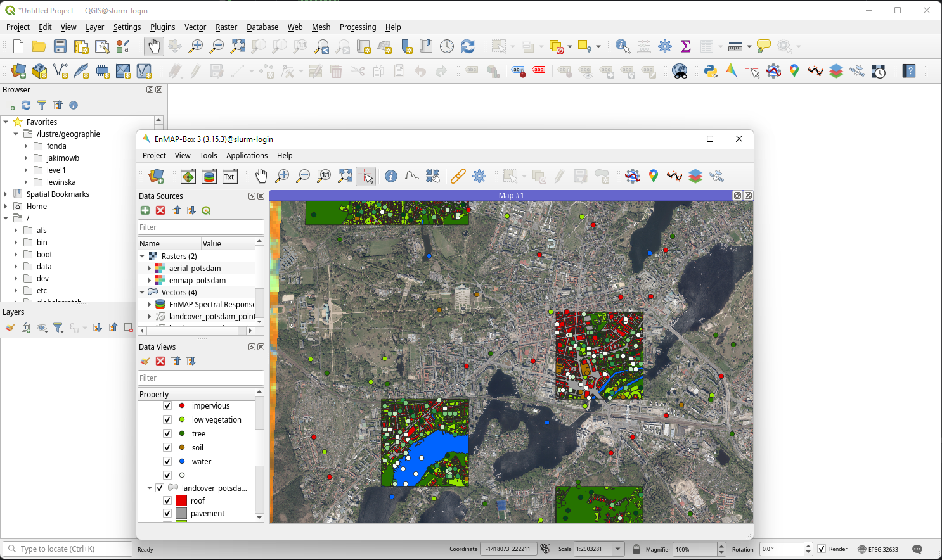Toggle EnMAP-Box cursor location crosshair tool

366,176
